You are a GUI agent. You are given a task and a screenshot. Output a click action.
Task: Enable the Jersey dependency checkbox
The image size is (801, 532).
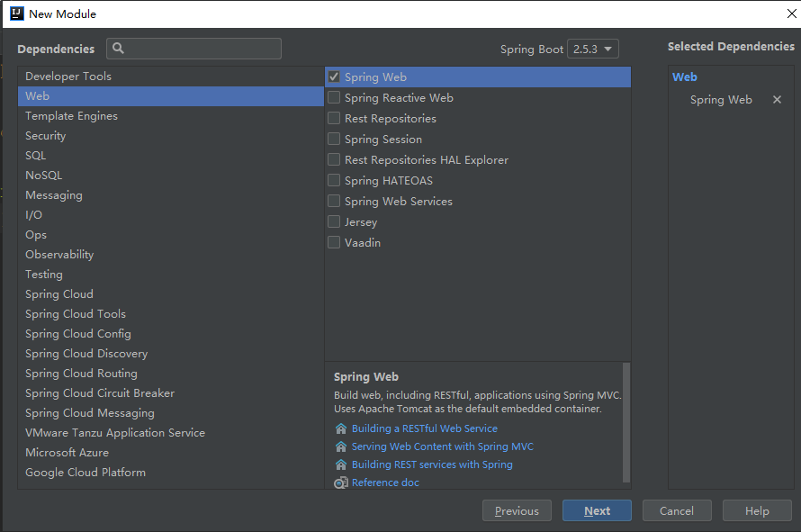[334, 221]
